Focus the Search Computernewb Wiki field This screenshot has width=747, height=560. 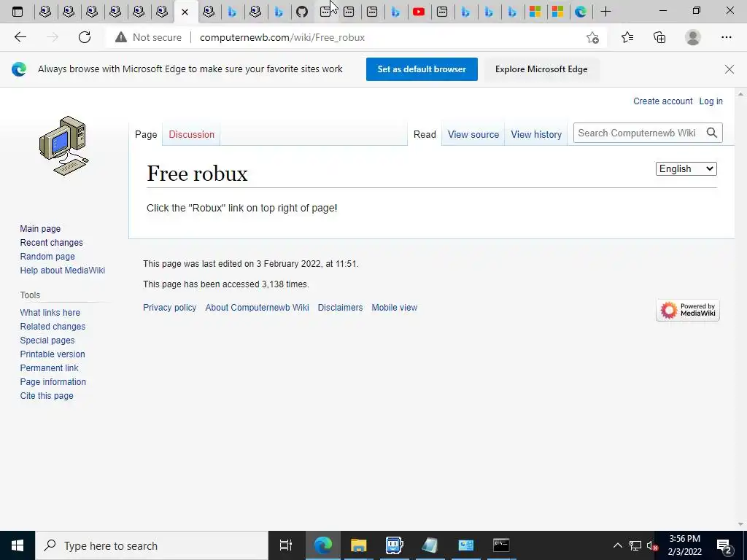coord(638,133)
